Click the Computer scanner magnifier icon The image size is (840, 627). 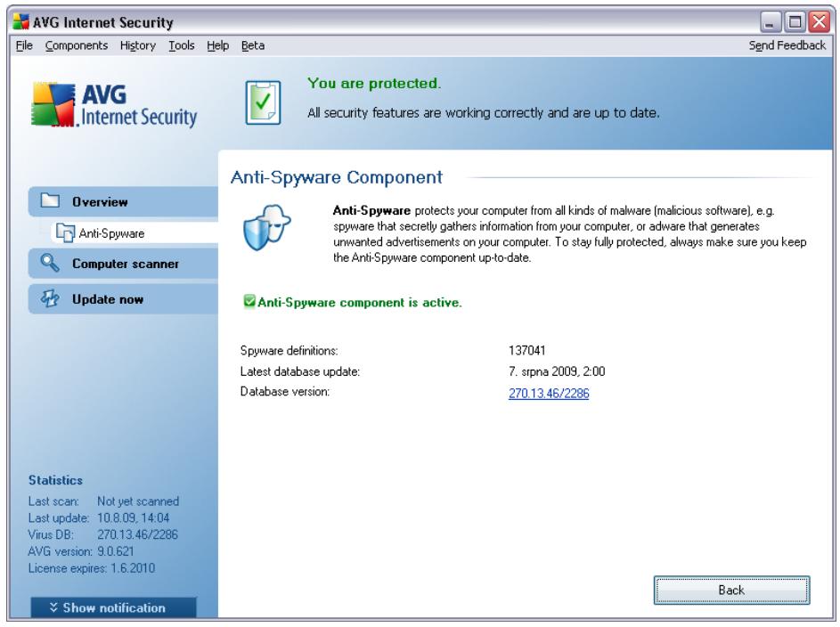(50, 263)
